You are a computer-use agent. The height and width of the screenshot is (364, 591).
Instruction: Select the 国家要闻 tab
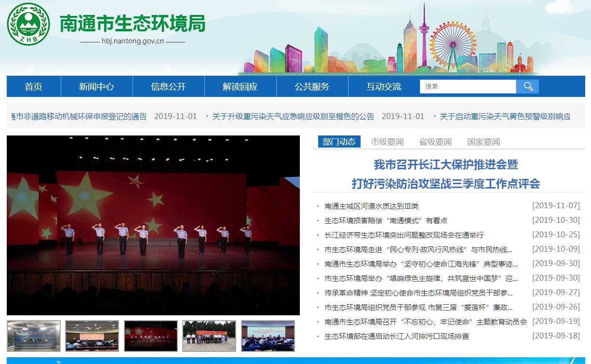(x=484, y=142)
